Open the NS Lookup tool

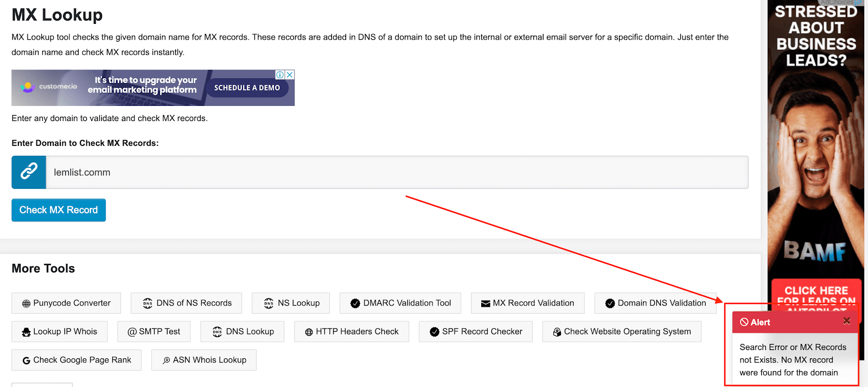tap(291, 303)
